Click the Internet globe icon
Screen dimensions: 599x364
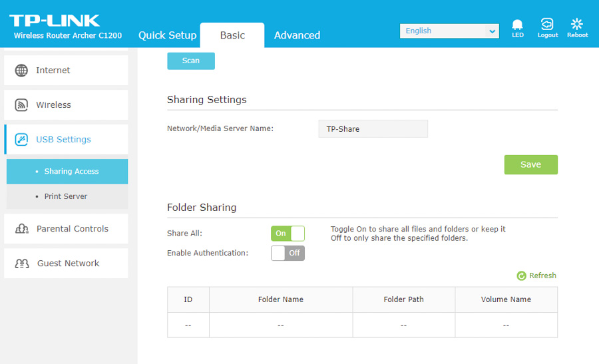pyautogui.click(x=21, y=71)
